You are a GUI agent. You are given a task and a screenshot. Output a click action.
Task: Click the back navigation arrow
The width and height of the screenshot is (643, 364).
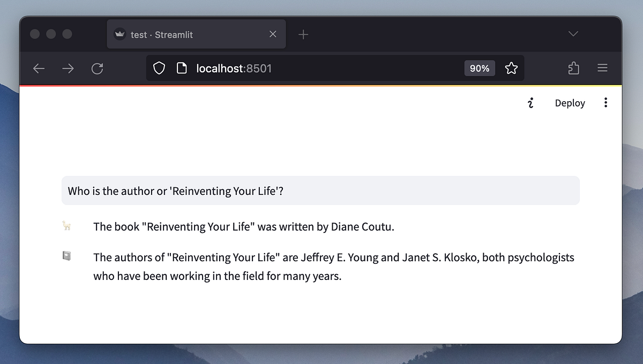tap(39, 68)
